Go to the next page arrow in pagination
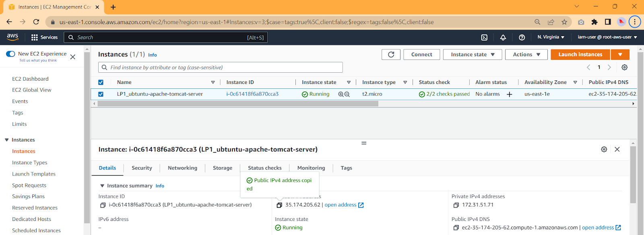Image resolution: width=644 pixels, height=235 pixels. (609, 67)
